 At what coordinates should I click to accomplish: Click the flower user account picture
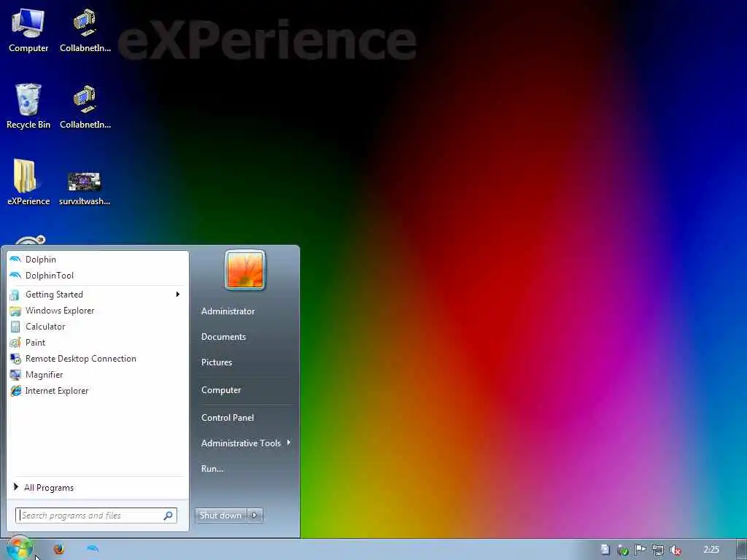pyautogui.click(x=245, y=270)
